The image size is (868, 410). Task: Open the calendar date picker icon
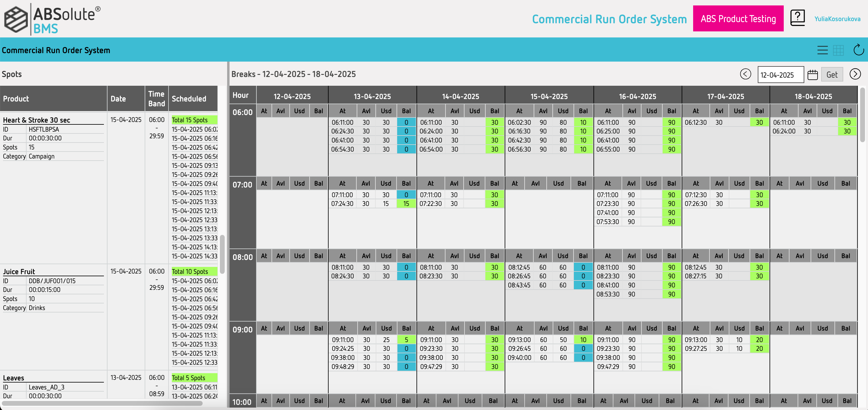click(x=812, y=75)
